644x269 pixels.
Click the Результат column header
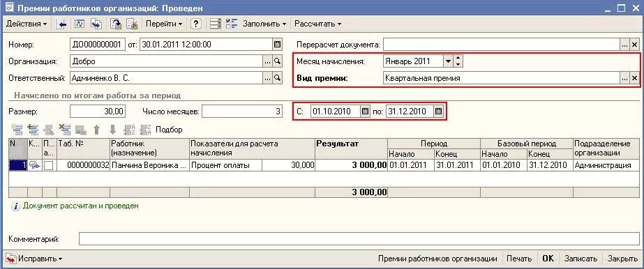pyautogui.click(x=351, y=149)
